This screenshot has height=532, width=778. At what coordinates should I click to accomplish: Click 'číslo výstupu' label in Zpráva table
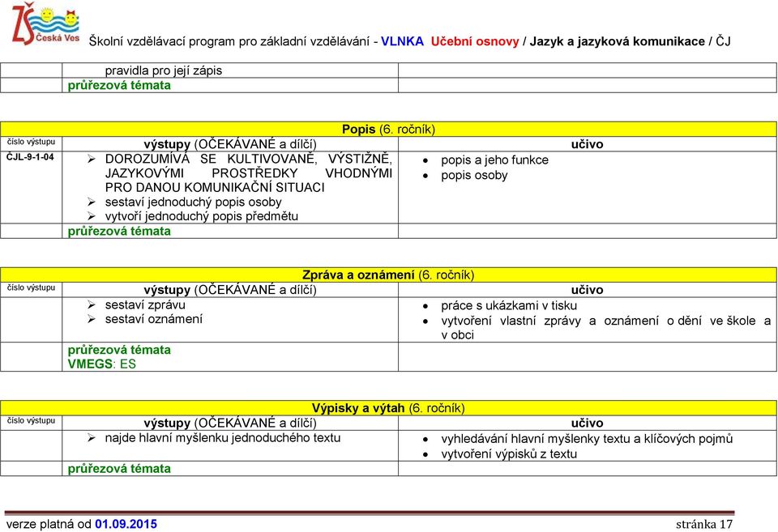click(31, 287)
